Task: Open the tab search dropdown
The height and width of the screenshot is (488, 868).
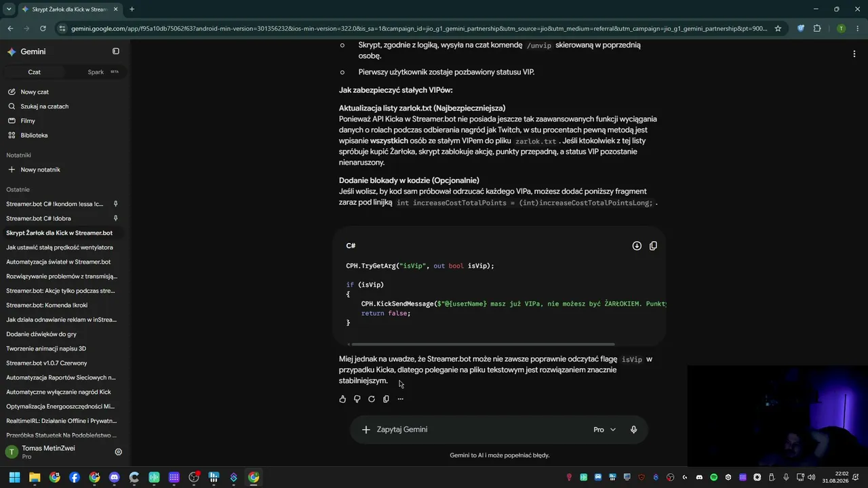Action: pyautogui.click(x=9, y=9)
